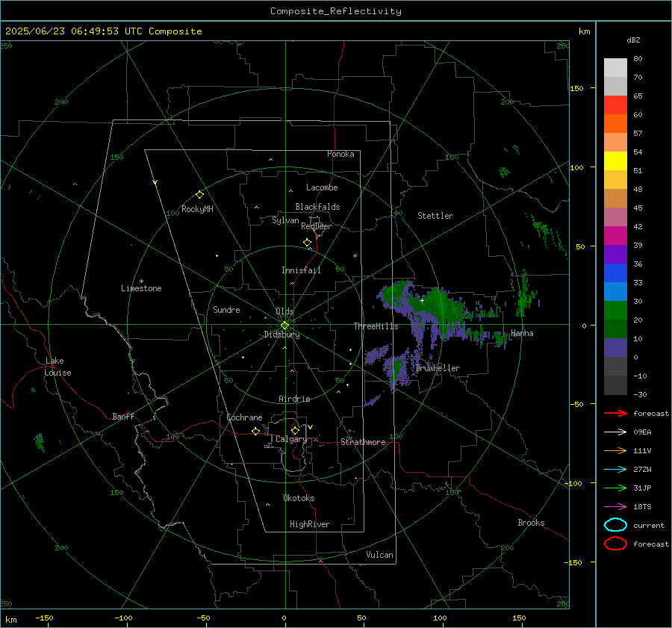Click the Lake Louise label
Viewport: 672px width, 628px height.
[x=57, y=367]
